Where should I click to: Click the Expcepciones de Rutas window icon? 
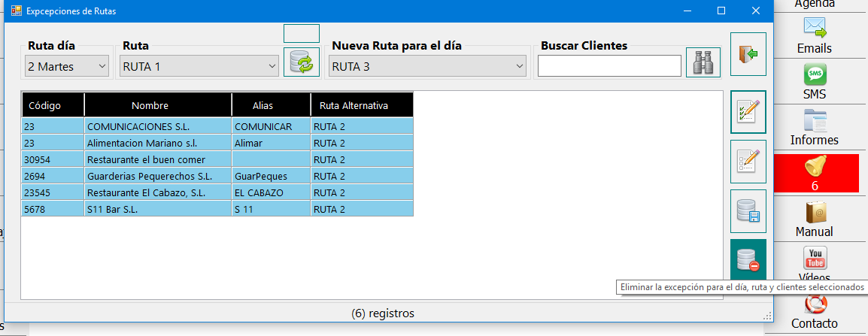click(x=16, y=11)
